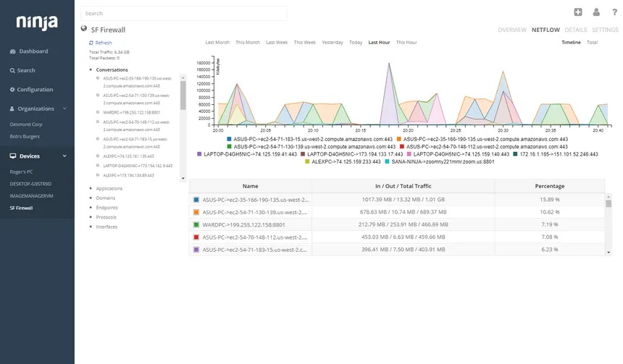Click the globe icon beside SF Firewall
The image size is (623, 364).
tap(84, 29)
